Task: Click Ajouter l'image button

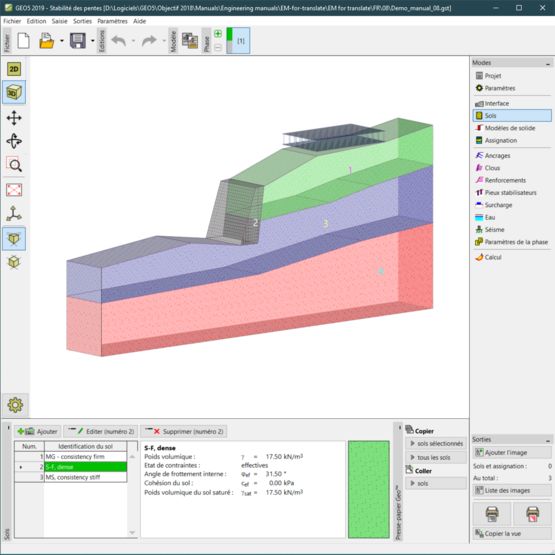Action: point(512,452)
